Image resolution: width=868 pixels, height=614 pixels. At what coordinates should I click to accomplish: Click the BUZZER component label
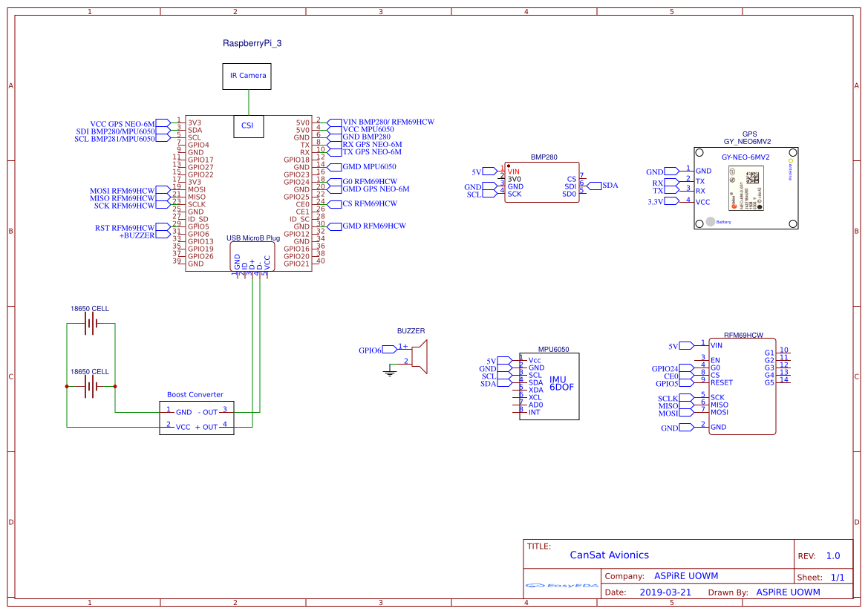(x=411, y=331)
